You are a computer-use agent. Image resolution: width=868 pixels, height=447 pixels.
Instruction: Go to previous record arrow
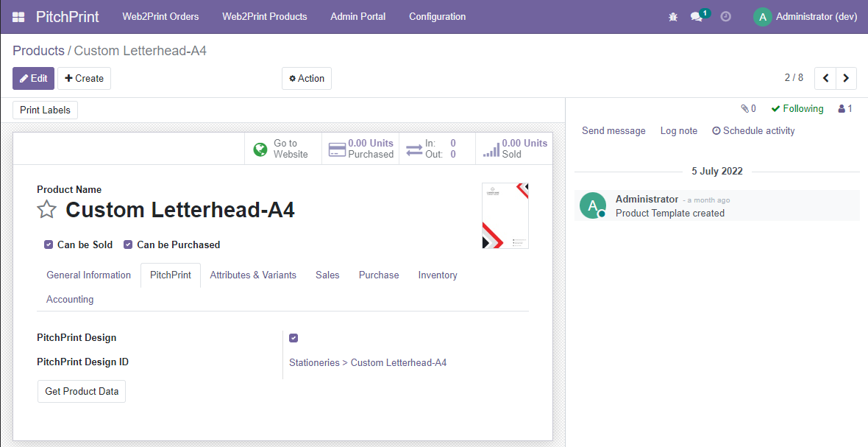pos(825,78)
